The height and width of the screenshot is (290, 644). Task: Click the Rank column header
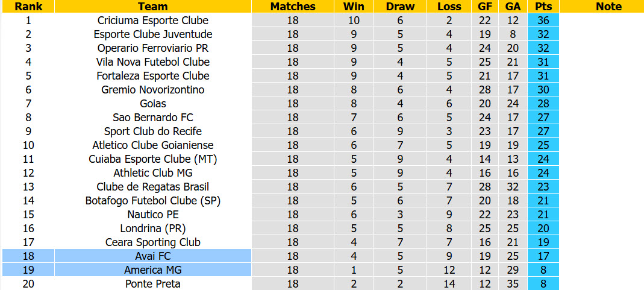pyautogui.click(x=28, y=7)
